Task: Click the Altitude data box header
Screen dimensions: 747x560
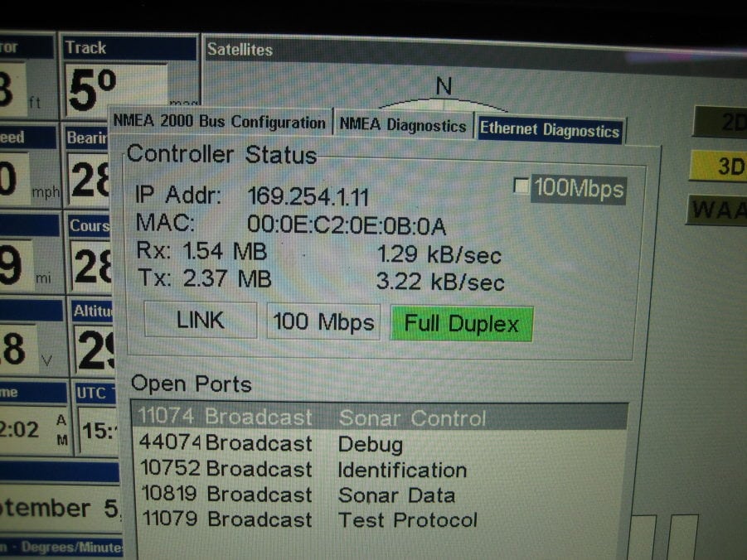Action: (92, 311)
